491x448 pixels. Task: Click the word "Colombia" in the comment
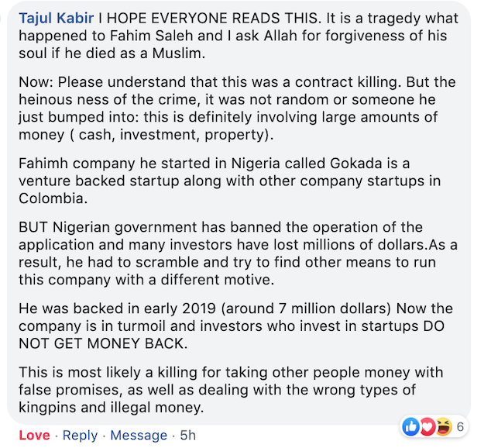53,198
